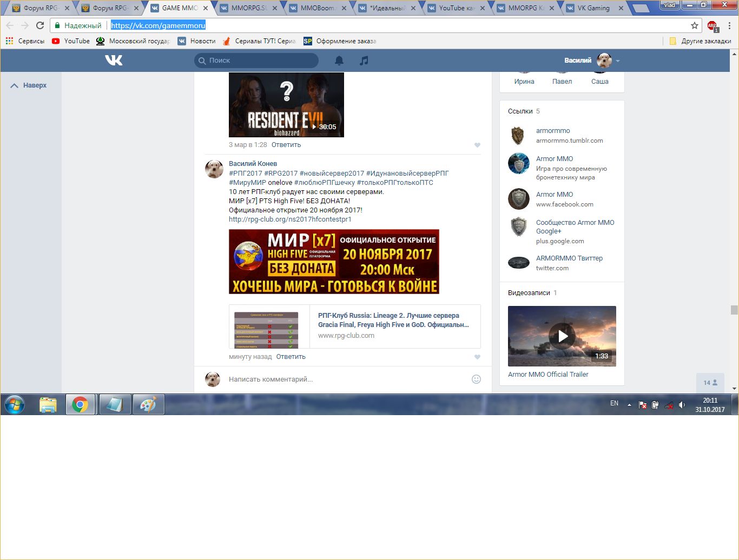Image resolution: width=739 pixels, height=560 pixels.
Task: Play the Armor MMO trailer video
Action: click(x=562, y=336)
